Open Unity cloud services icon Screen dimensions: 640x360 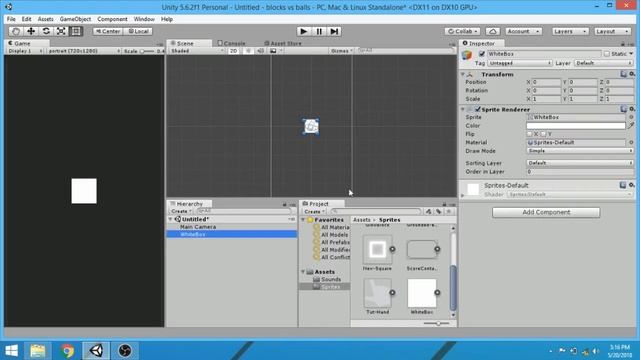click(493, 31)
